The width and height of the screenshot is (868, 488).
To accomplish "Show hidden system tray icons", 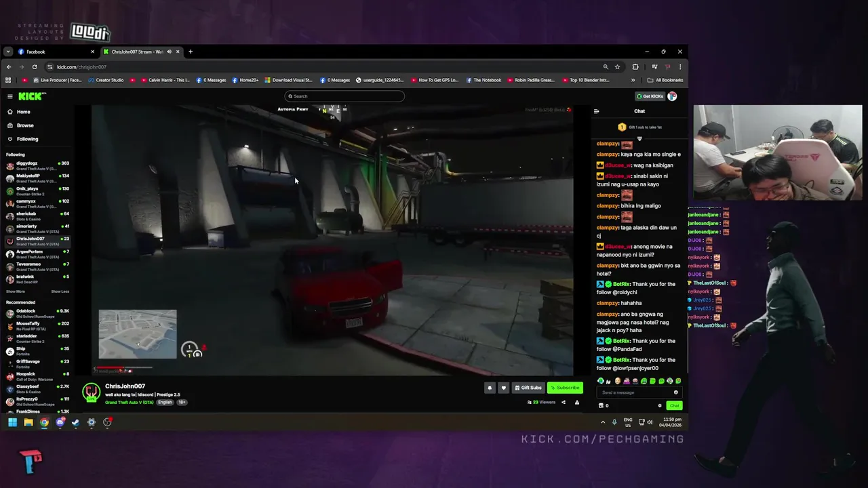I will point(603,422).
